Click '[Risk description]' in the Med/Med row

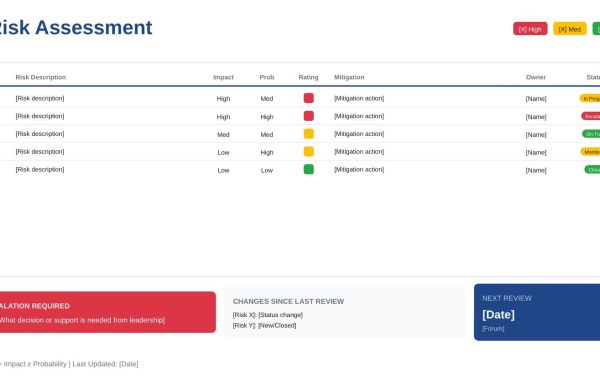pos(40,134)
